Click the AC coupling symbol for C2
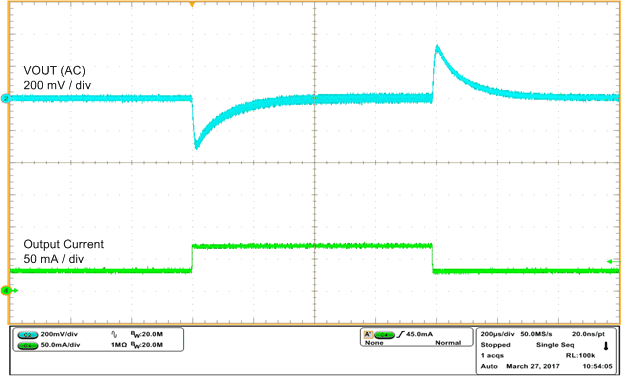This screenshot has height=376, width=625. coord(114,335)
